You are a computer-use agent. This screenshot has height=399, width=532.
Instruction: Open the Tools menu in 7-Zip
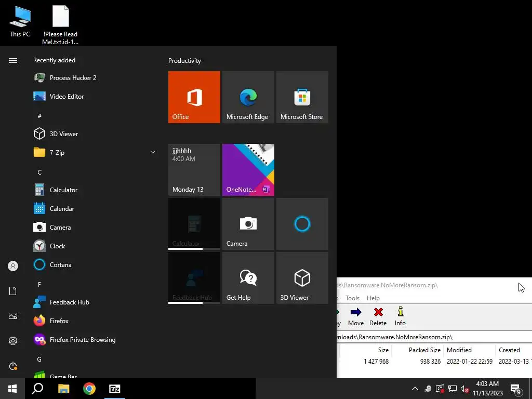(x=353, y=298)
